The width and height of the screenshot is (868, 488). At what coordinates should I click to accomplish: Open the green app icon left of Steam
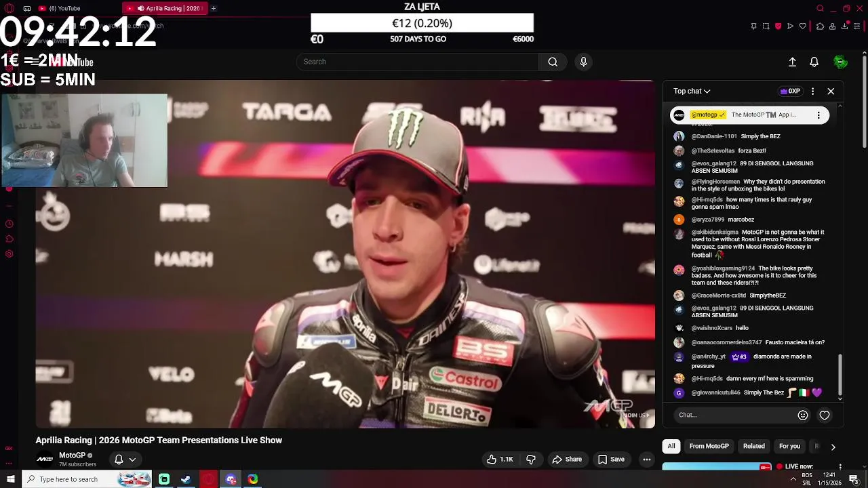tap(164, 479)
